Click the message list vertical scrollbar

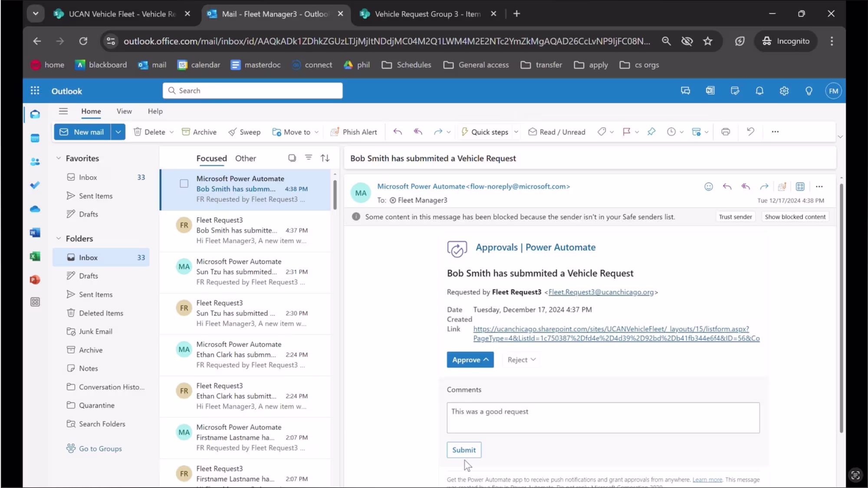coord(335,195)
